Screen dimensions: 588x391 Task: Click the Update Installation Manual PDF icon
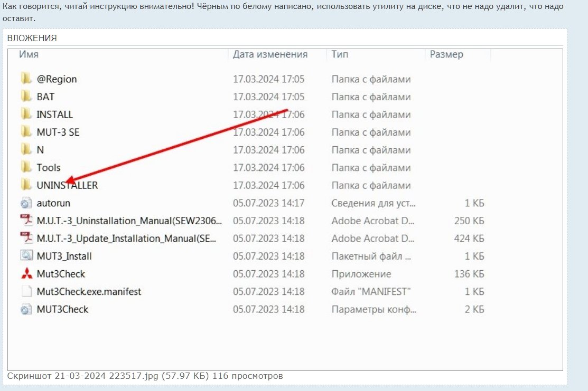[26, 238]
